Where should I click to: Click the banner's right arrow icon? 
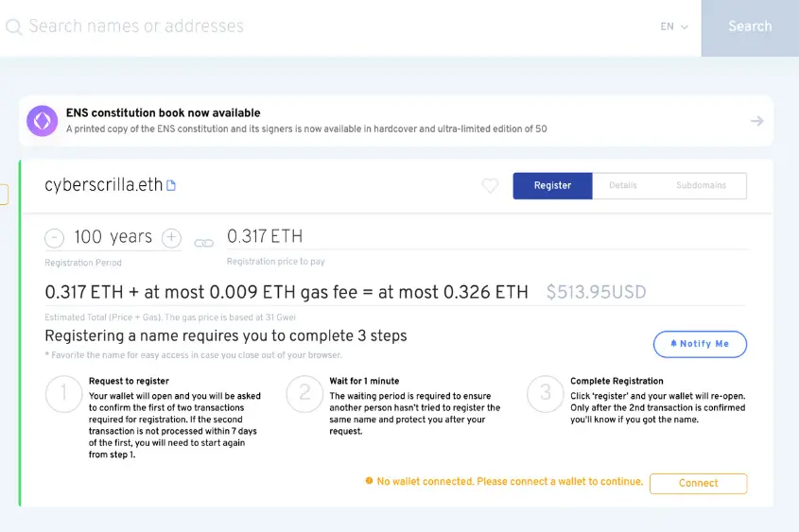[756, 121]
